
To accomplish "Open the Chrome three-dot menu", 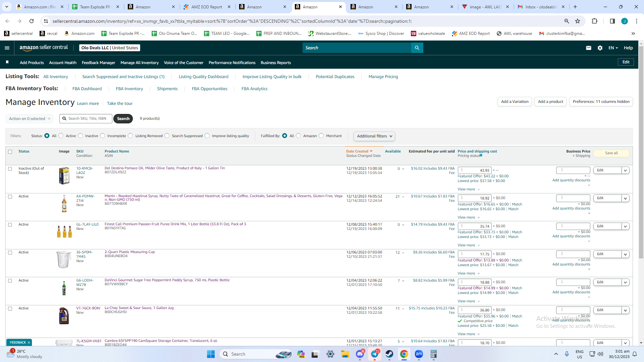I will click(637, 21).
